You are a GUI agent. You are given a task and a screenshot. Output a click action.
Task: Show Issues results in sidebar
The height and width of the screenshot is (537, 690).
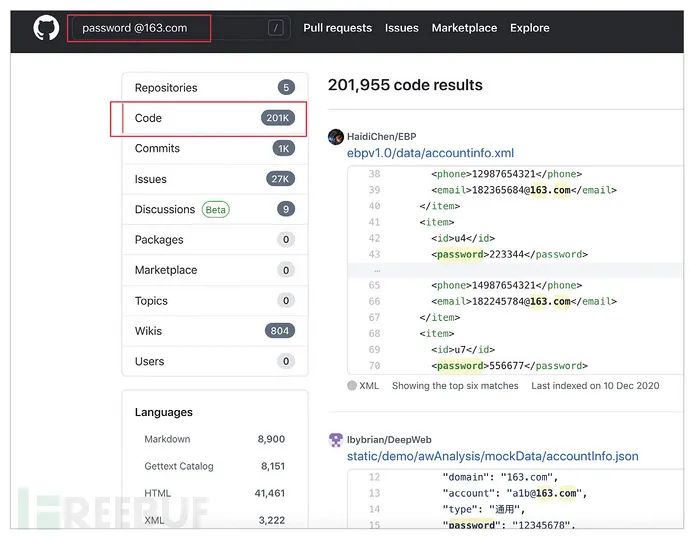pyautogui.click(x=151, y=179)
